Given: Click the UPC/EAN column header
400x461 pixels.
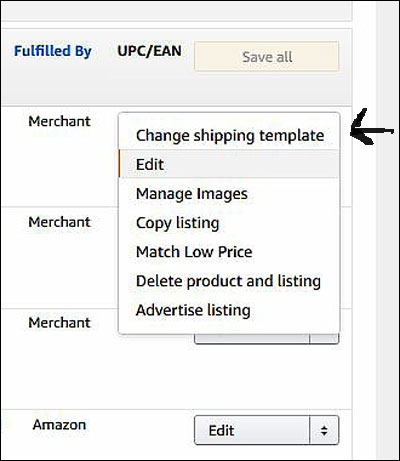Looking at the screenshot, I should (x=149, y=51).
